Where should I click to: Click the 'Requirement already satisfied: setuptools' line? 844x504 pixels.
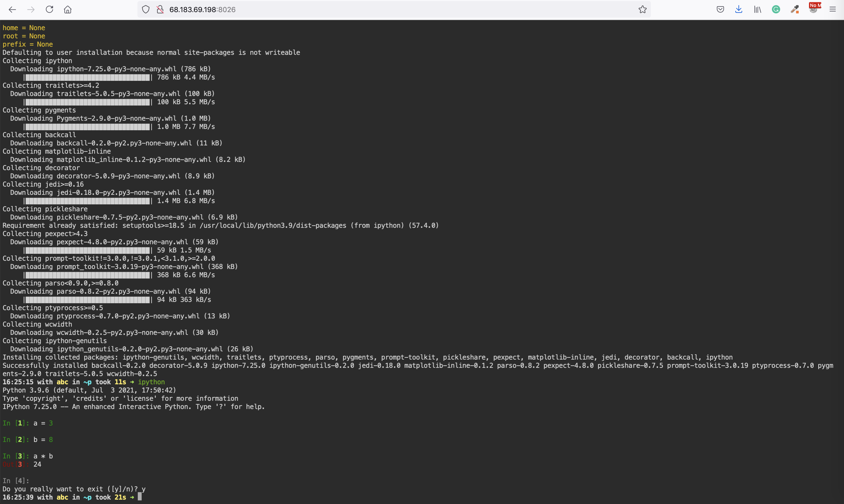(x=221, y=225)
